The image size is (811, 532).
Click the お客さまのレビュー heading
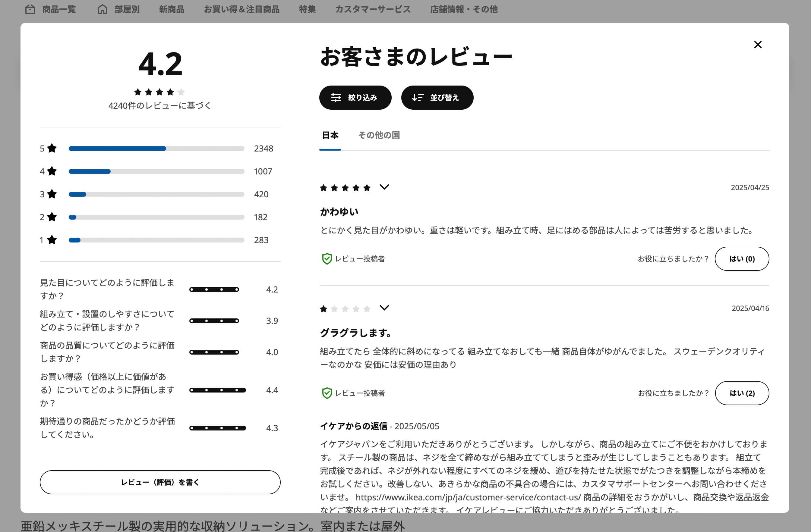(x=416, y=57)
